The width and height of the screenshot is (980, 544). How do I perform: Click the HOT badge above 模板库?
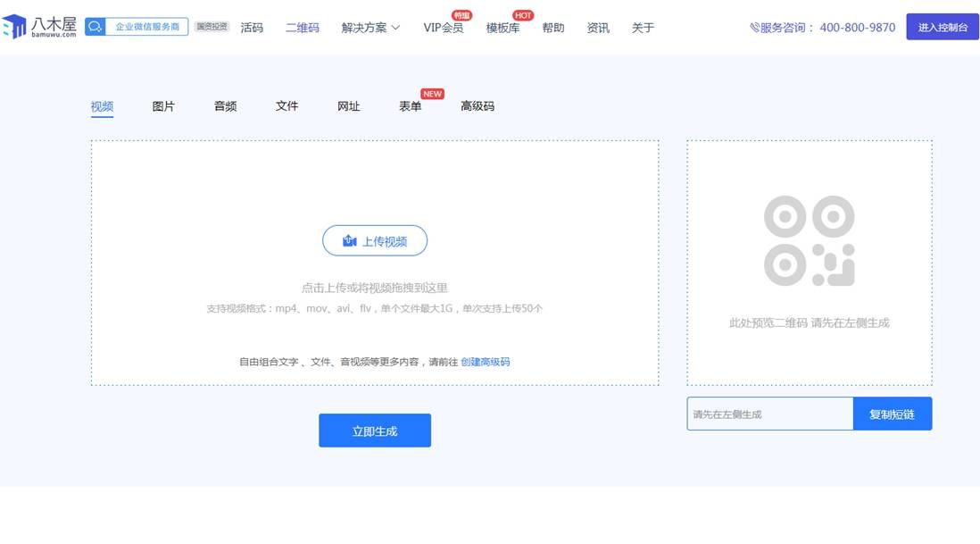click(523, 15)
